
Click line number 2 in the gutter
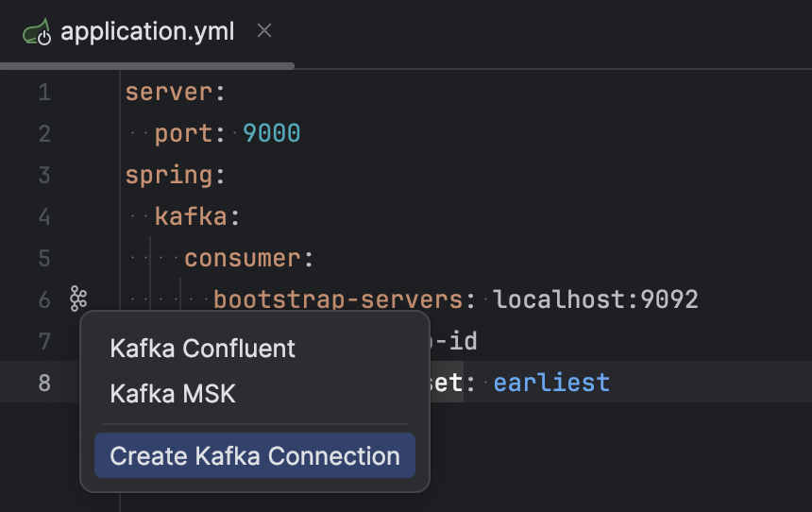[x=44, y=134]
